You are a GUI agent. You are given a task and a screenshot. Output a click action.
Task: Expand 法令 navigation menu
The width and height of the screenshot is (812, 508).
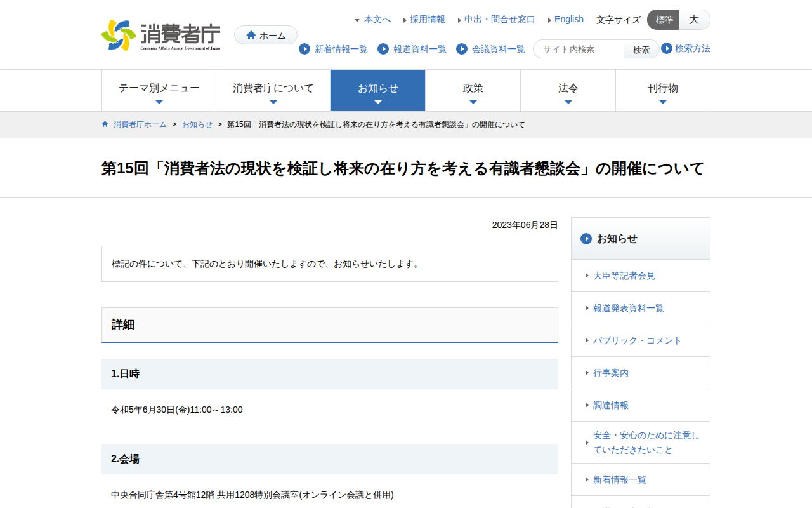[568, 91]
